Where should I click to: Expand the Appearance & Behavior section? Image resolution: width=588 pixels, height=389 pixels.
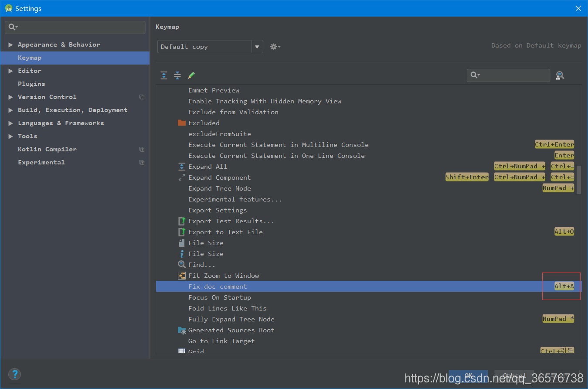click(x=10, y=44)
